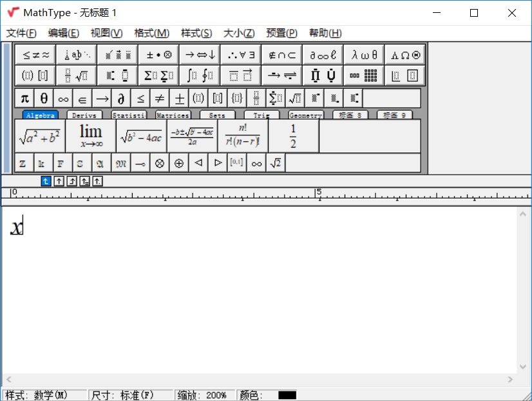The height and width of the screenshot is (401, 532).
Task: Insert the infinity symbol
Action: click(62, 98)
